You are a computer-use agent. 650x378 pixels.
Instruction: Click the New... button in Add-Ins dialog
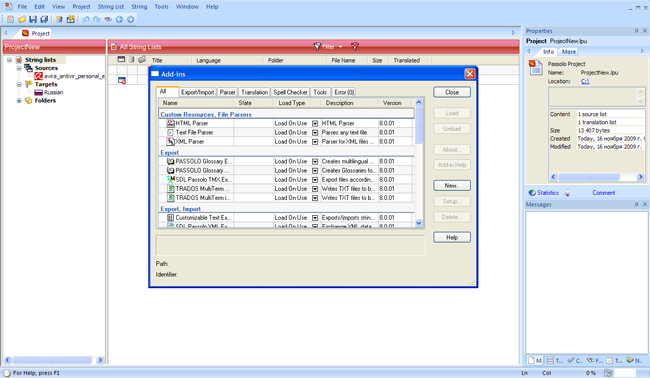coord(452,186)
